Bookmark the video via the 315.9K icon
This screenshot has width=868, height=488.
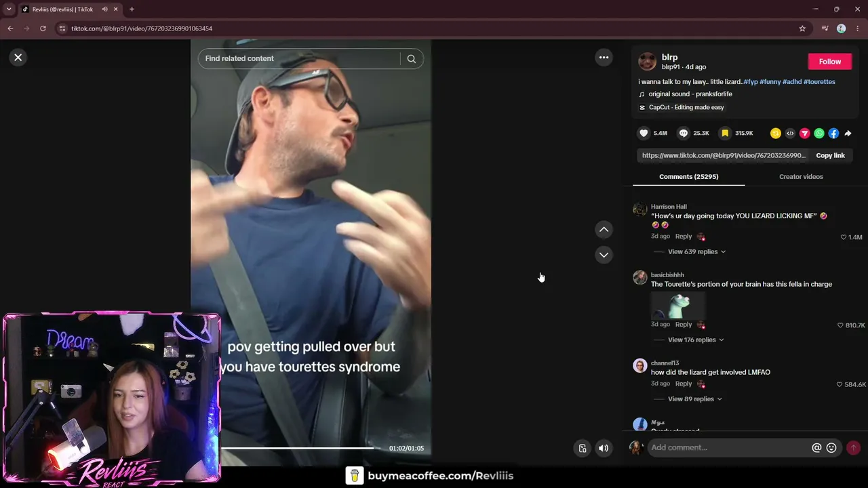(725, 134)
